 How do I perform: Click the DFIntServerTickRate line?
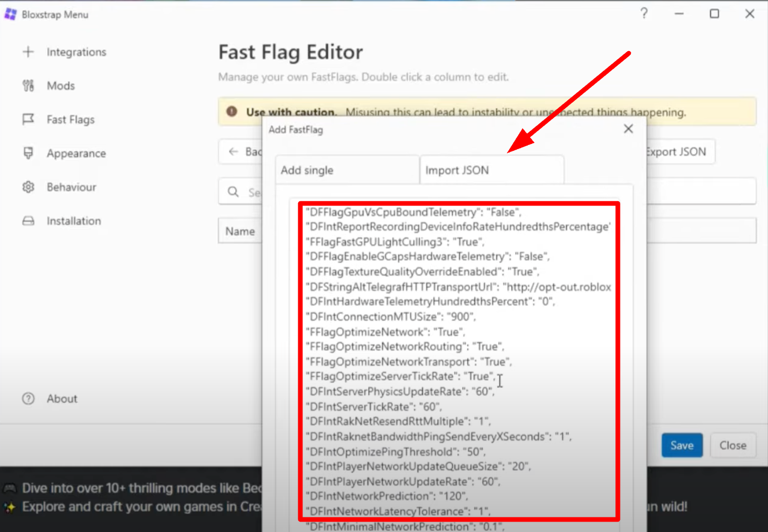click(373, 406)
